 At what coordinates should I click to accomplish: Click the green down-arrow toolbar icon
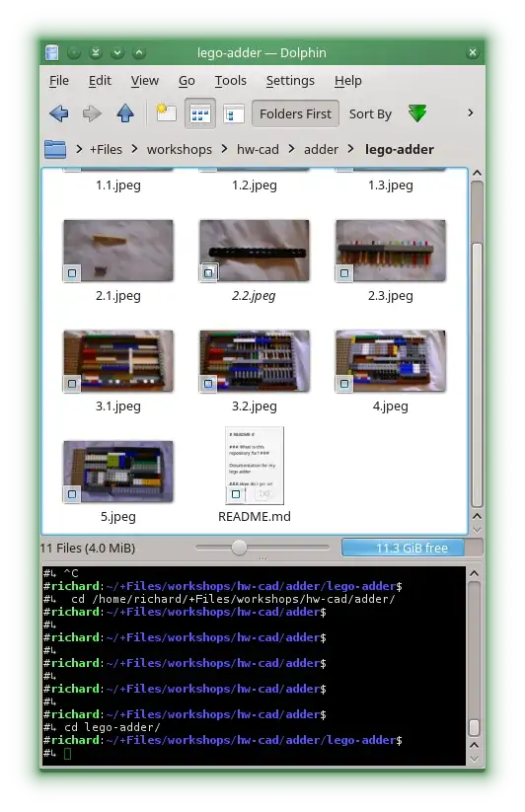coord(417,113)
